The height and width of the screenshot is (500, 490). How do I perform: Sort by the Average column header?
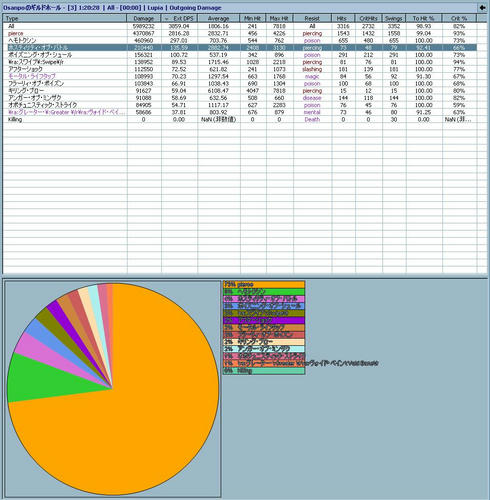point(218,18)
